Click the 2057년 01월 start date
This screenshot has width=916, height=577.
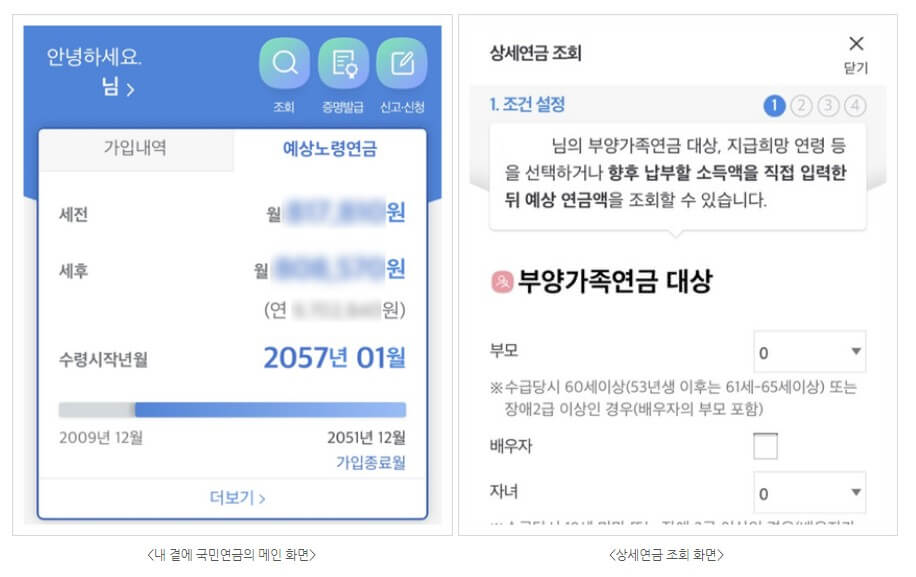334,357
